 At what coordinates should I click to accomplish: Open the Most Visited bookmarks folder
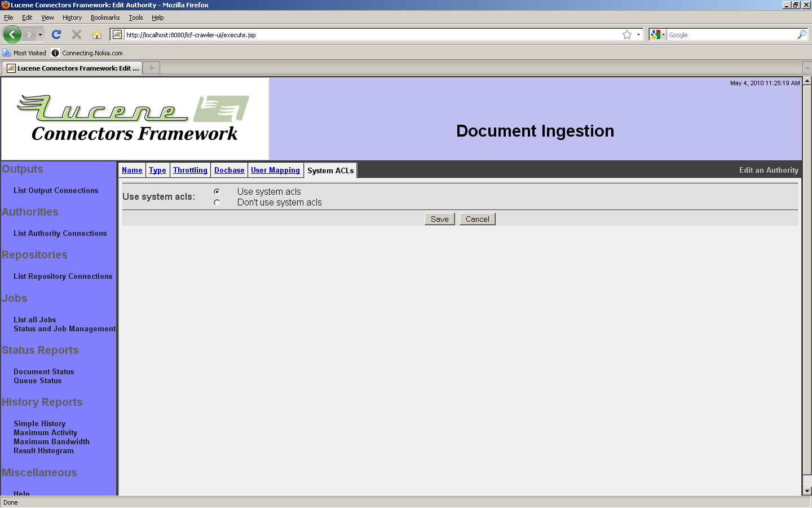coord(24,53)
